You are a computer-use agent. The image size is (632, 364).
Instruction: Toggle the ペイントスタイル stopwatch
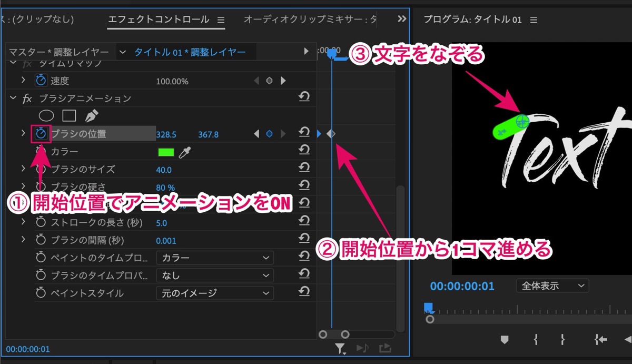(41, 293)
